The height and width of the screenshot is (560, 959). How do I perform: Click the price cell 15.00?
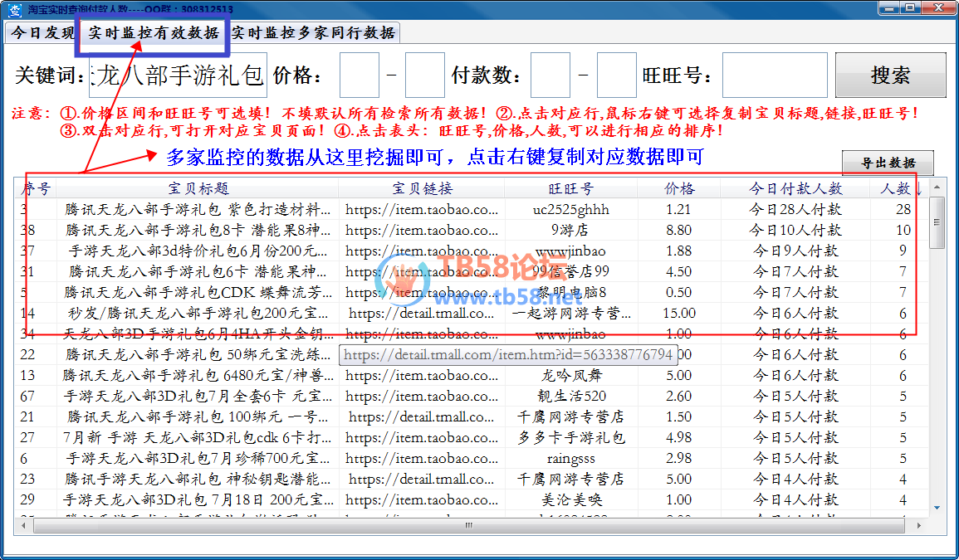[x=679, y=313]
